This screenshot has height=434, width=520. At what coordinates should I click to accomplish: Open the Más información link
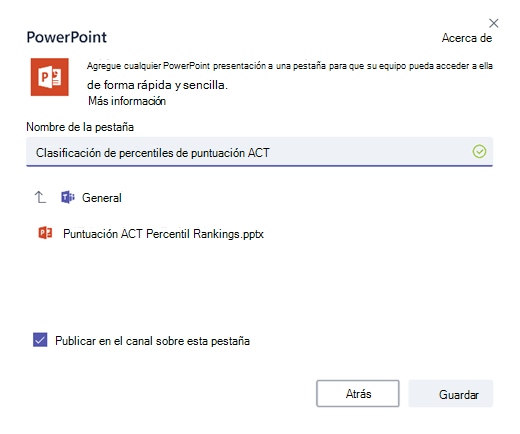click(x=127, y=101)
